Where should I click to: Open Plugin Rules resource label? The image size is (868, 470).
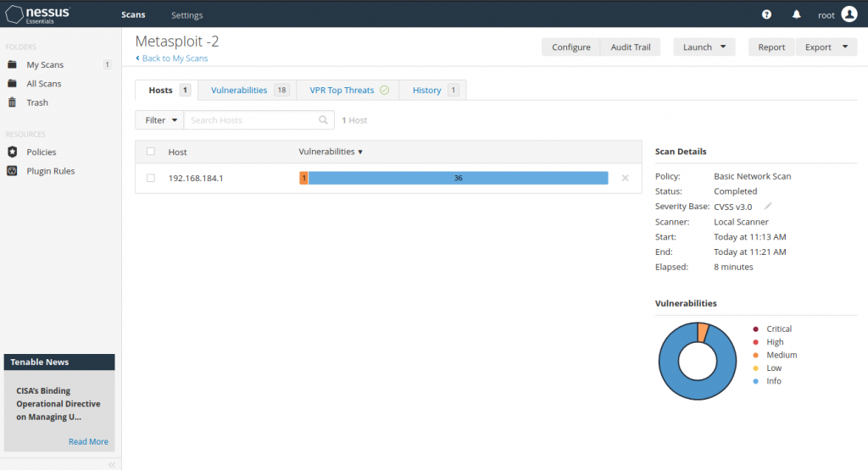(50, 171)
